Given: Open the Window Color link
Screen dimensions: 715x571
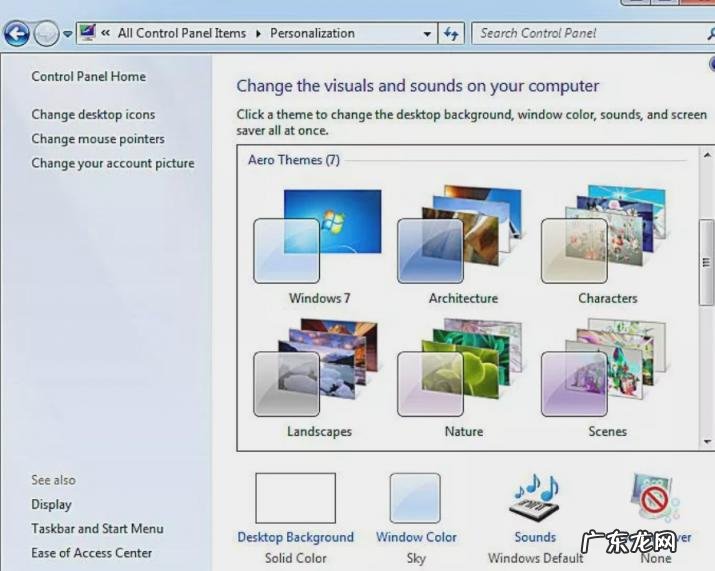Looking at the screenshot, I should 416,537.
